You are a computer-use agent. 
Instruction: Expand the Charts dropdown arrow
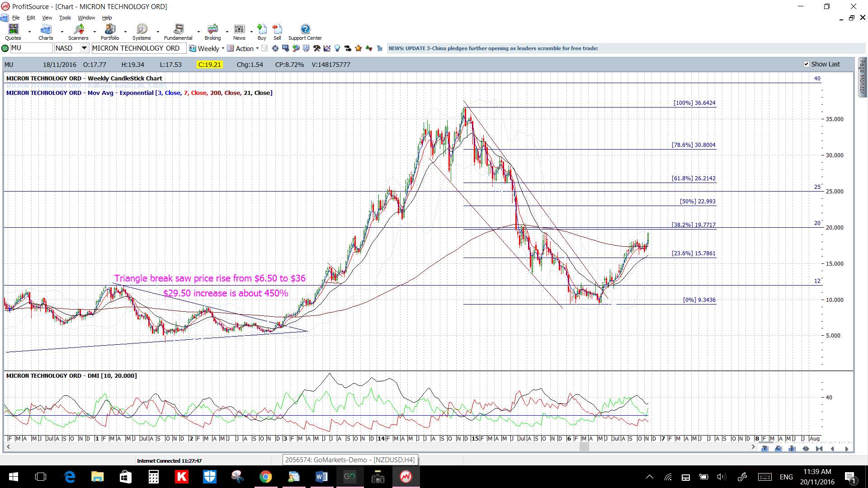coord(61,32)
